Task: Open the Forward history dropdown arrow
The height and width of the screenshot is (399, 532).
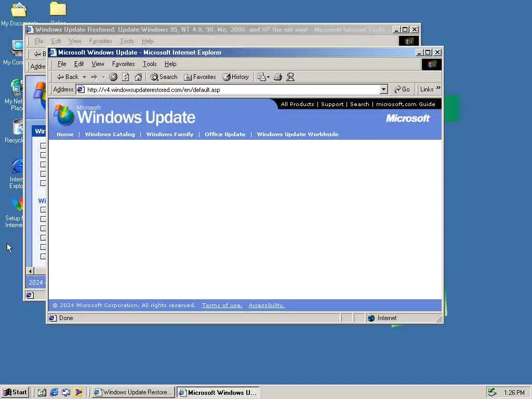Action: (103, 77)
